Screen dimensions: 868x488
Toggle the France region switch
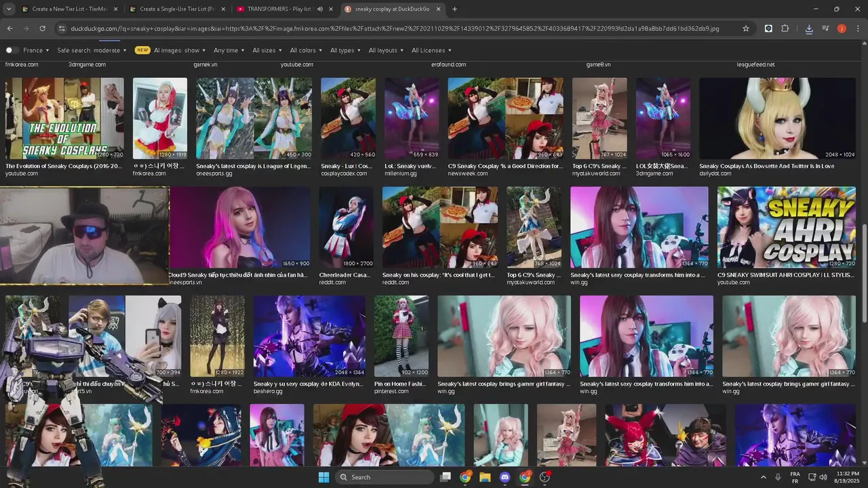coord(12,50)
